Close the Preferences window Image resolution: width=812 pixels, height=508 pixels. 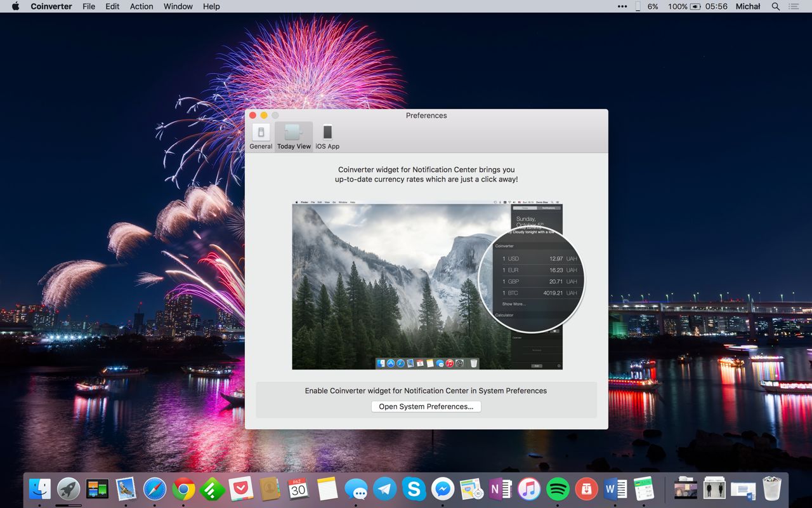click(252, 115)
